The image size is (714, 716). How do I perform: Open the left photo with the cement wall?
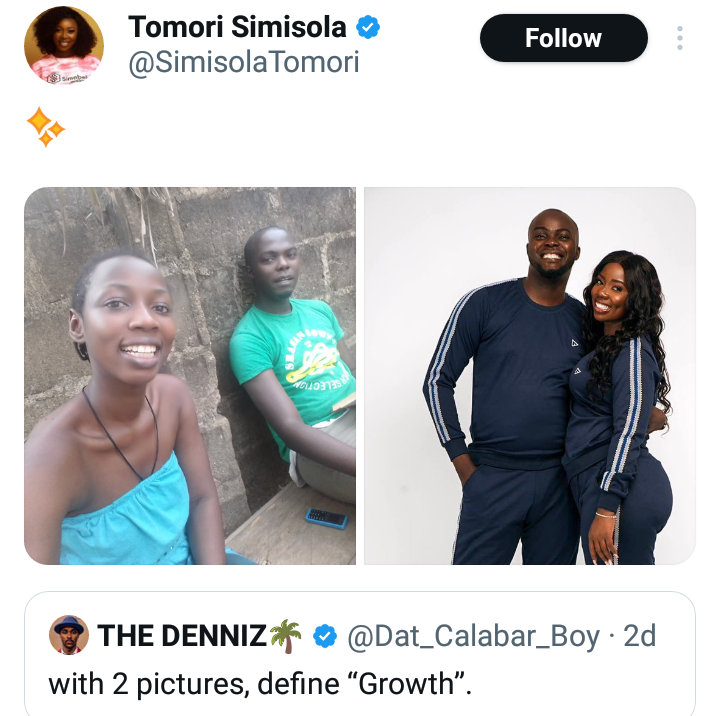click(x=190, y=375)
